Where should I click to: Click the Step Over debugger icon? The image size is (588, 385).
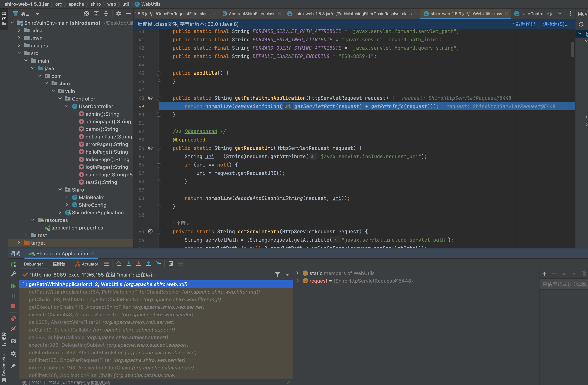[x=119, y=264]
